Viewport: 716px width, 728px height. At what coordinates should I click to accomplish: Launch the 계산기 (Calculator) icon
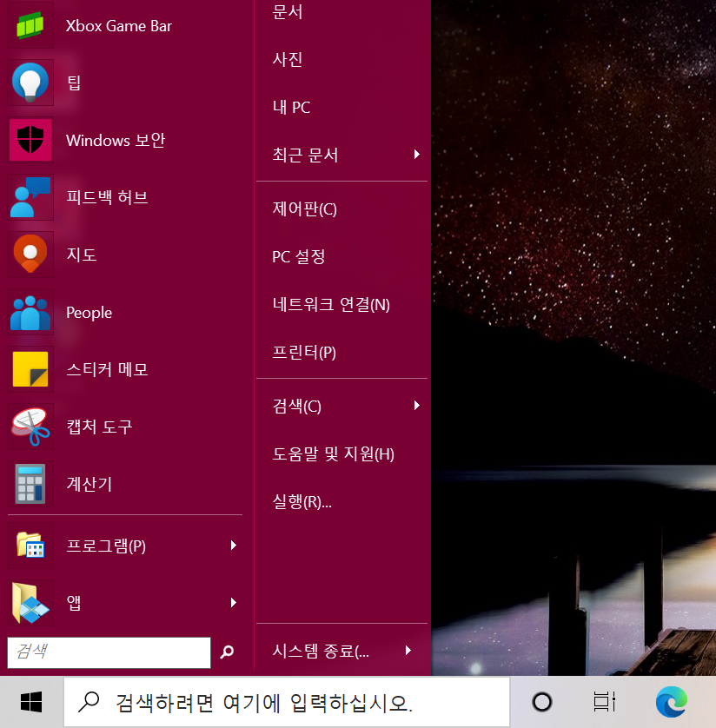tap(30, 483)
